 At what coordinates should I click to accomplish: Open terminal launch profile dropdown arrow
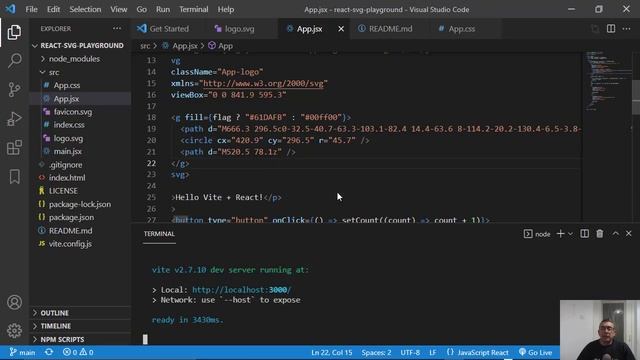pyautogui.click(x=571, y=234)
